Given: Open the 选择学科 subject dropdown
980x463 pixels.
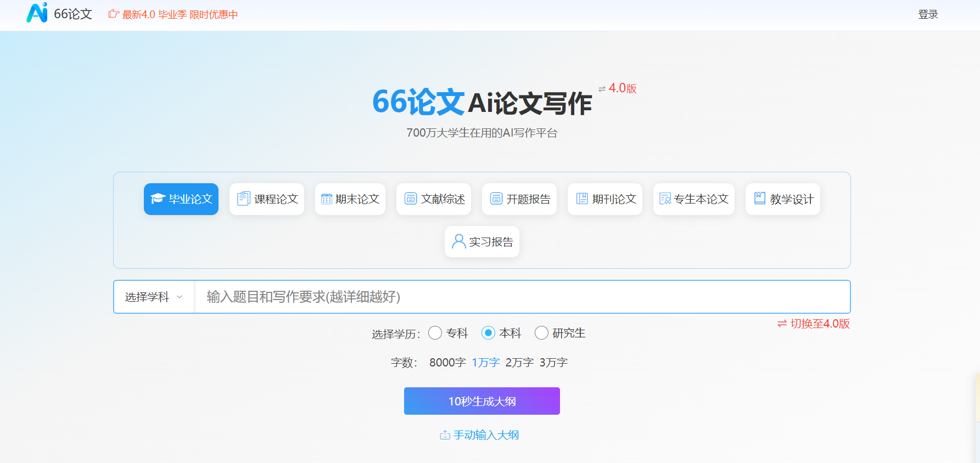Looking at the screenshot, I should 154,297.
